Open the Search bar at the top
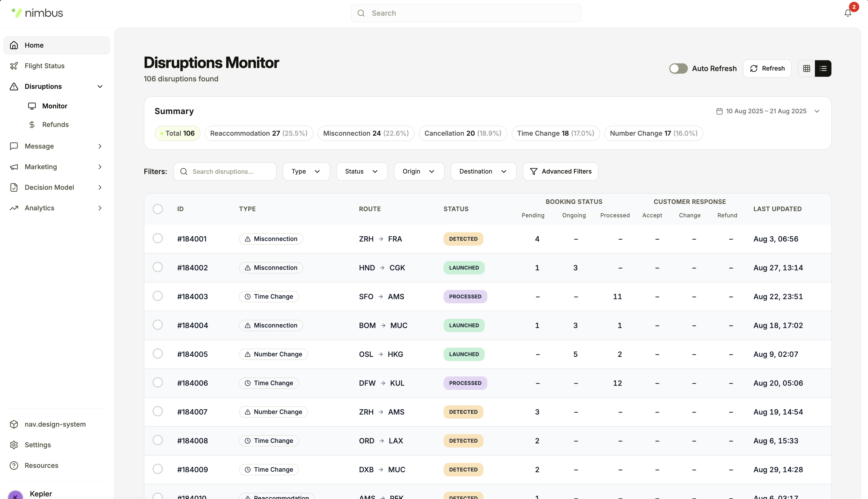868x499 pixels. [465, 13]
